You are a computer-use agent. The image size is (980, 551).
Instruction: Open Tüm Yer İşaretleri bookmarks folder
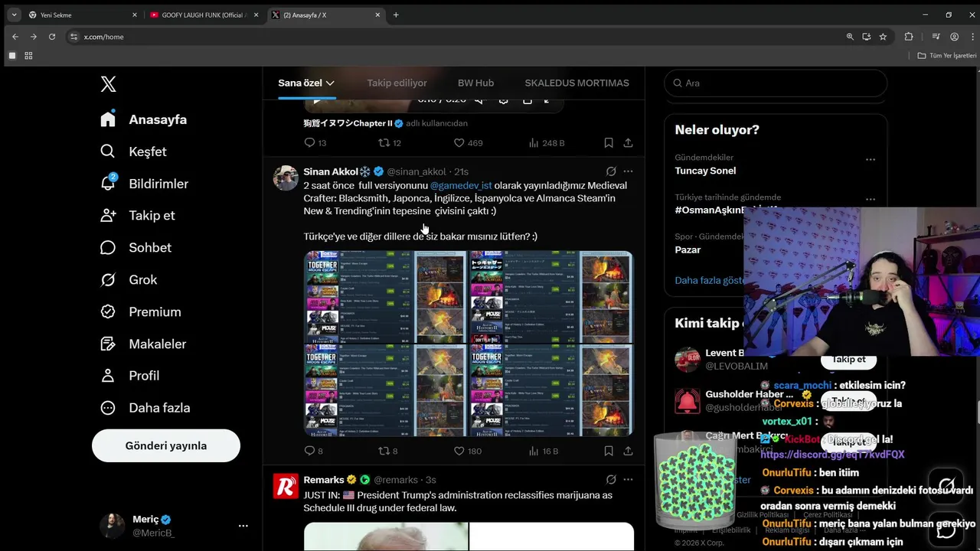pos(947,56)
